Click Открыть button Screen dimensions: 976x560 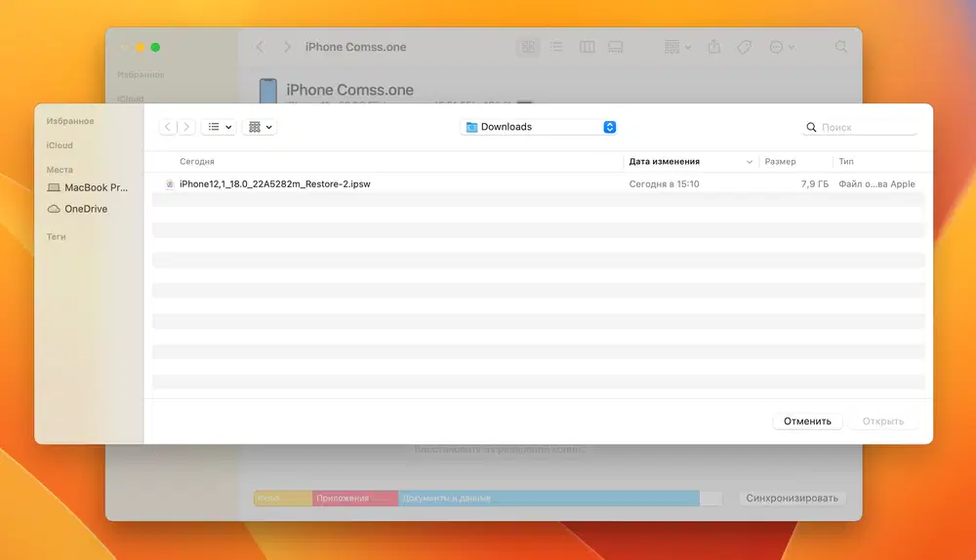pos(883,421)
